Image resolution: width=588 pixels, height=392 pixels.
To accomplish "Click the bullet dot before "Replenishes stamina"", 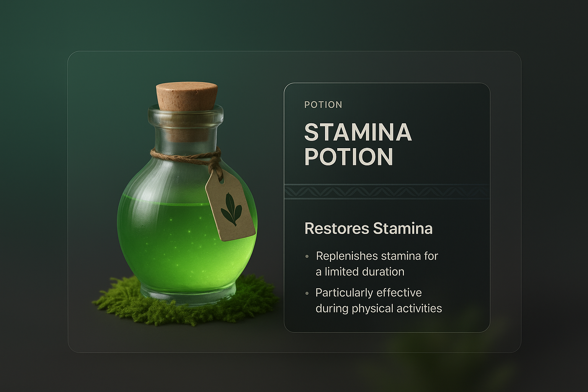I will coord(307,256).
